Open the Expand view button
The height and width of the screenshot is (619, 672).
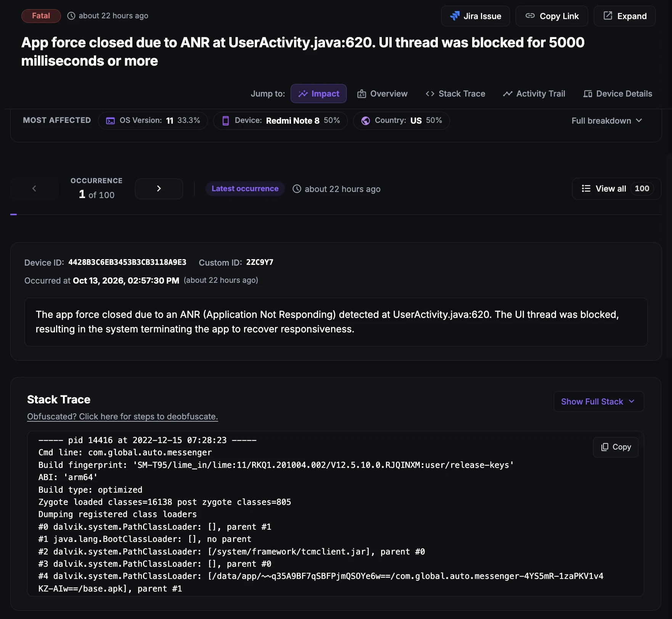point(624,16)
